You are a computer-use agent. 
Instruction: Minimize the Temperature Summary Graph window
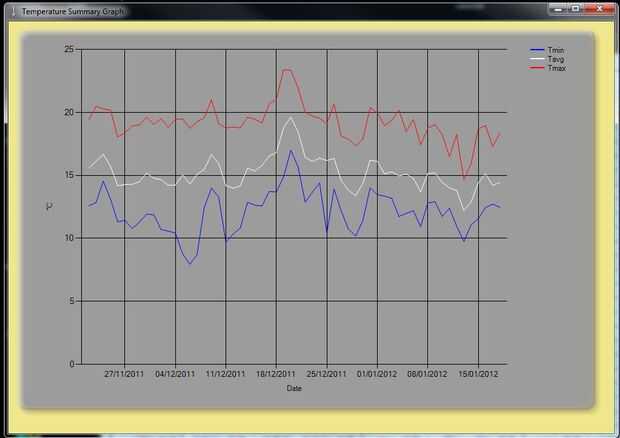pyautogui.click(x=559, y=9)
